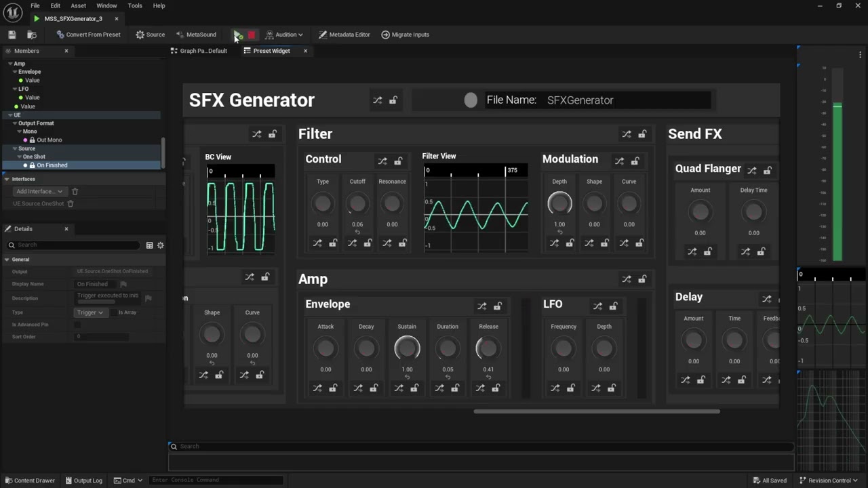Randomize the Delay effect group
Viewport: 868px width, 488px height.
[766, 299]
